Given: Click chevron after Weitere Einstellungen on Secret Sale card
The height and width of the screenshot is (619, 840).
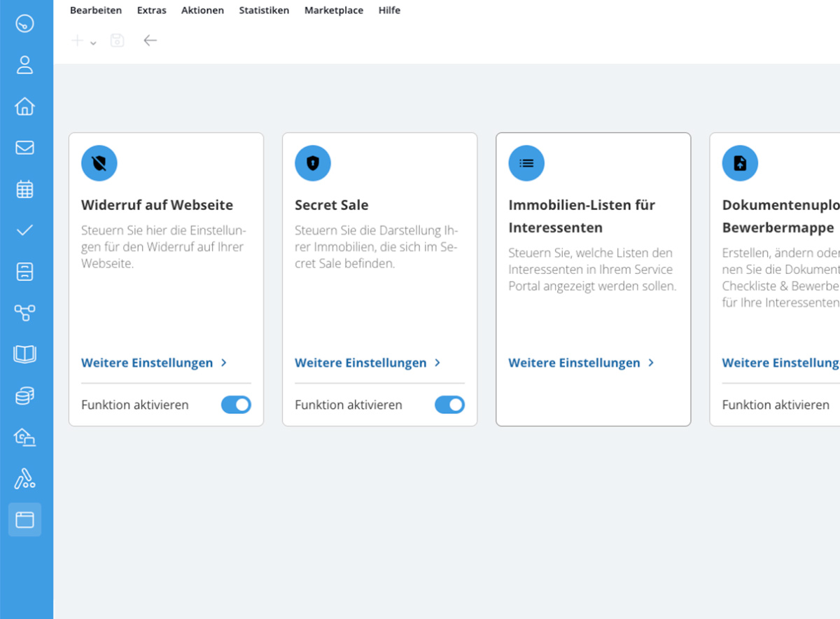Looking at the screenshot, I should (437, 363).
